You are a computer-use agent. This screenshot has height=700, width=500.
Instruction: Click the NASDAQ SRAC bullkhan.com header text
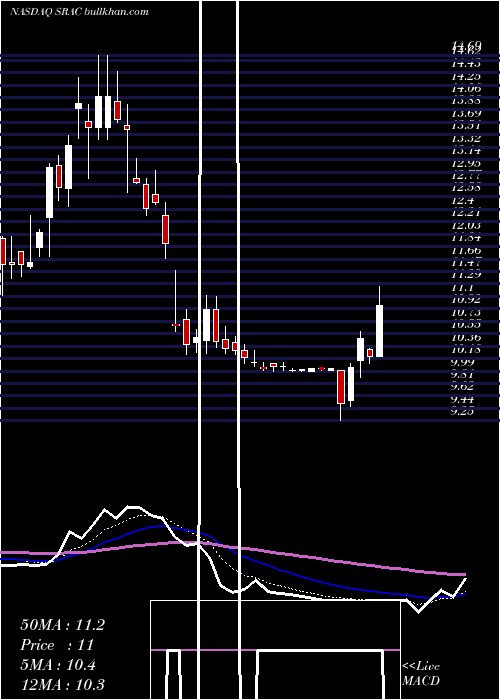coord(79,12)
